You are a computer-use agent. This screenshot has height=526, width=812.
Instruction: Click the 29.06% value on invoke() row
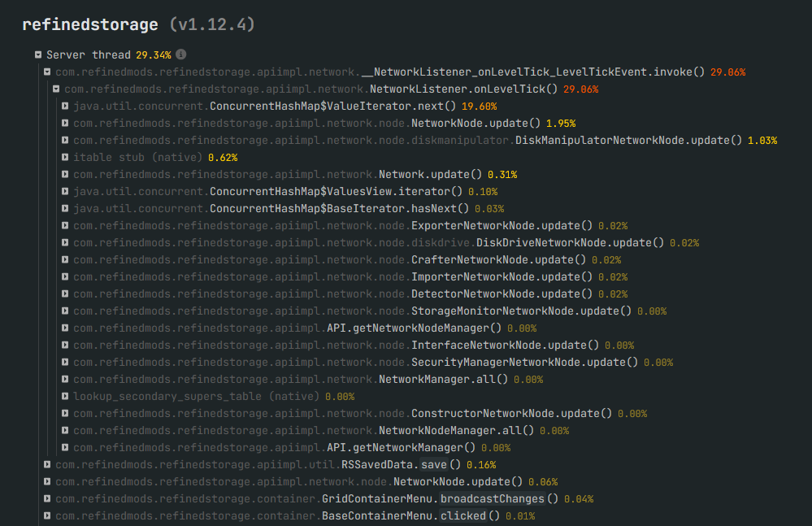(x=728, y=72)
